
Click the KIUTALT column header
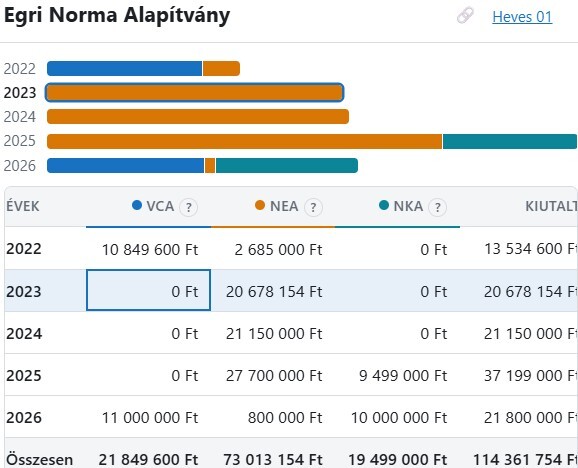551,206
